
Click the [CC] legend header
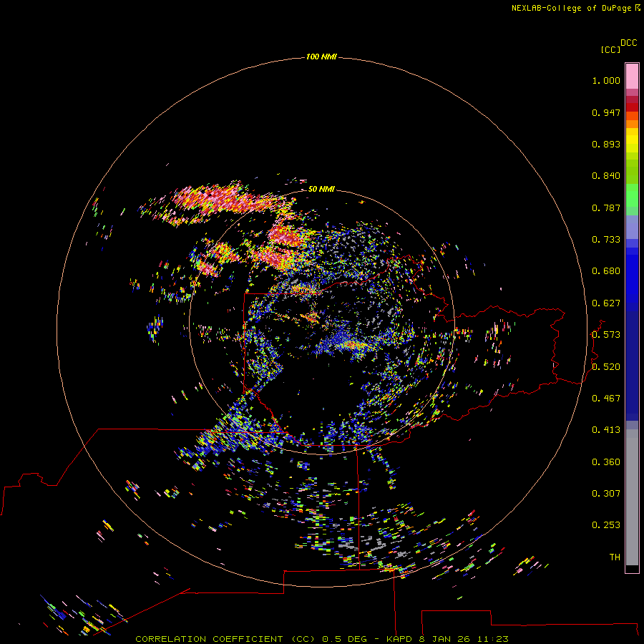610,49
